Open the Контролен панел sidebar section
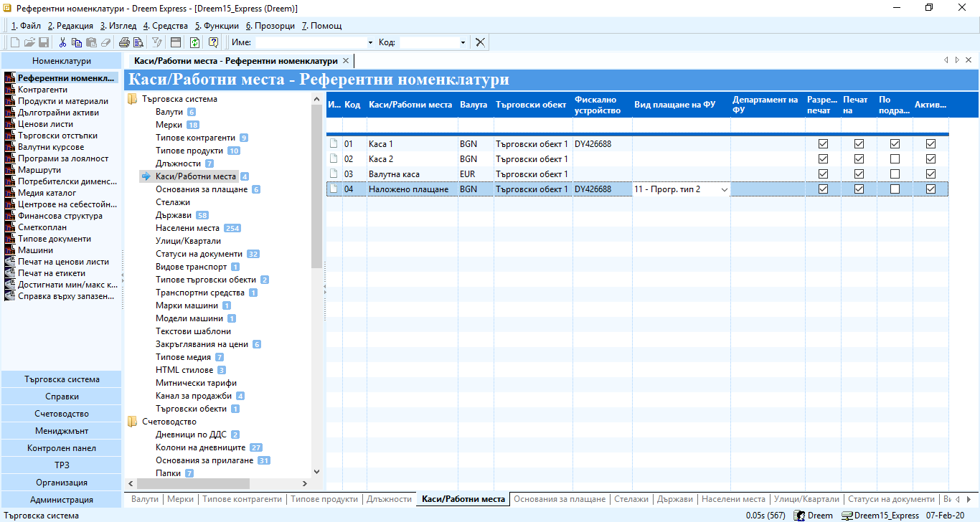Screen dimensions: 980x522 pos(62,448)
